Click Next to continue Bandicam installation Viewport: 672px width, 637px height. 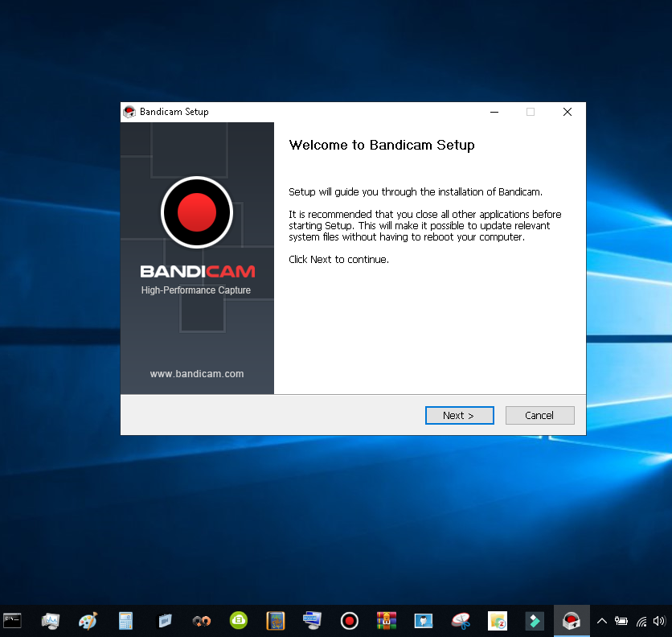pyautogui.click(x=460, y=415)
